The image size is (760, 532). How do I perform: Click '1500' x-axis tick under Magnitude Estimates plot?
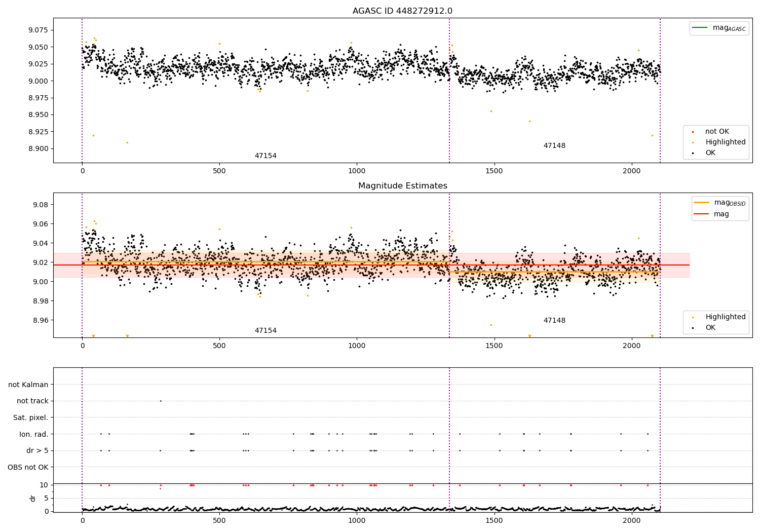(494, 346)
